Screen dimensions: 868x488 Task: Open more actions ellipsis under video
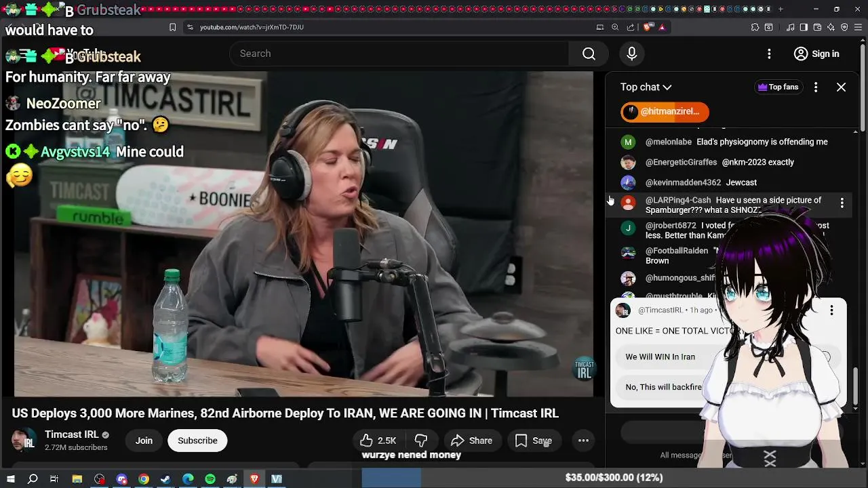coord(583,441)
